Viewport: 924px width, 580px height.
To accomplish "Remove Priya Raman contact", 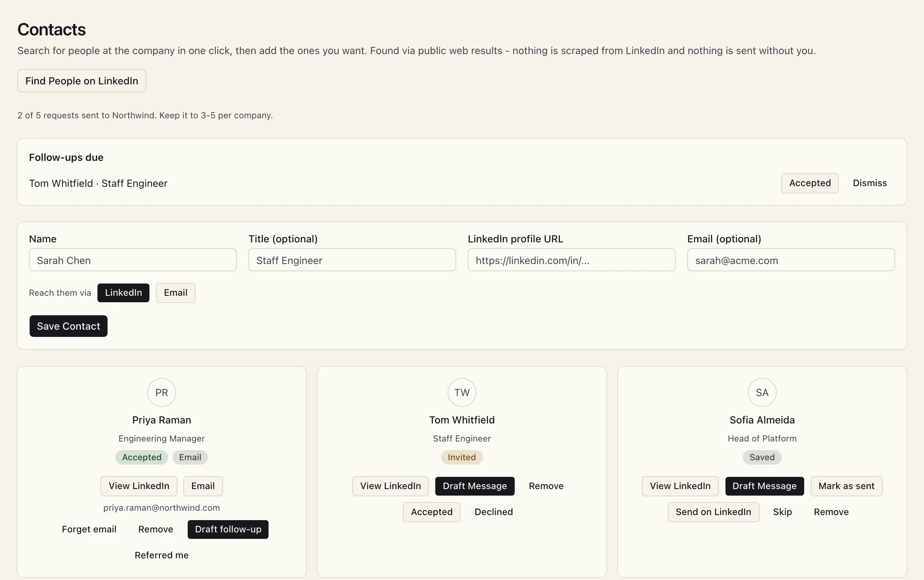I will [x=156, y=530].
